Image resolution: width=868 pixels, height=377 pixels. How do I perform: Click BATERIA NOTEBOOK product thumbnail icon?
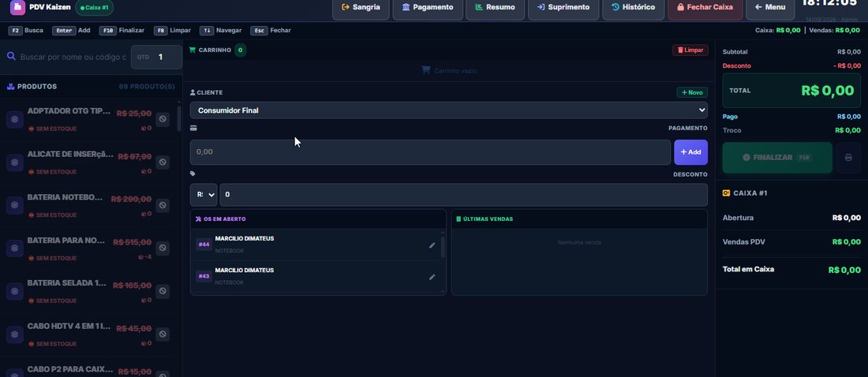[14, 206]
